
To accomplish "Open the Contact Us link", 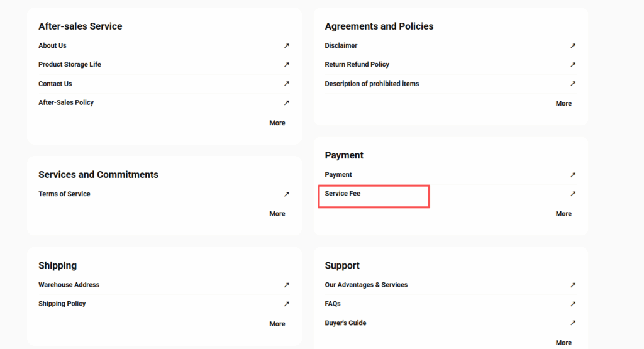I will tap(55, 84).
